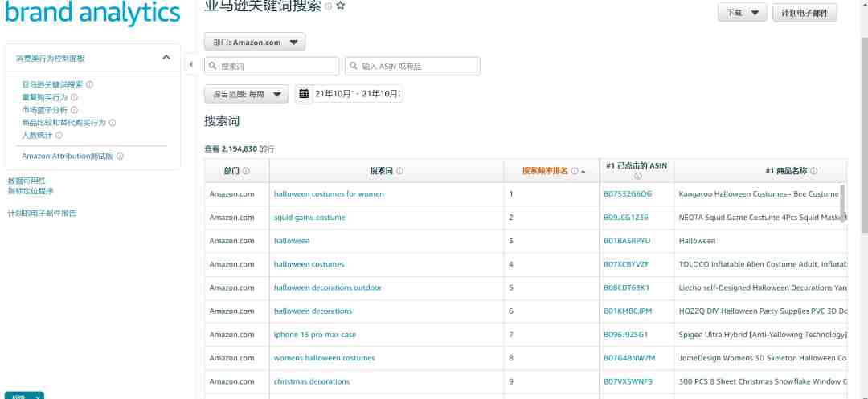Click search term squid game costume
Image resolution: width=868 pixels, height=399 pixels.
[309, 218]
